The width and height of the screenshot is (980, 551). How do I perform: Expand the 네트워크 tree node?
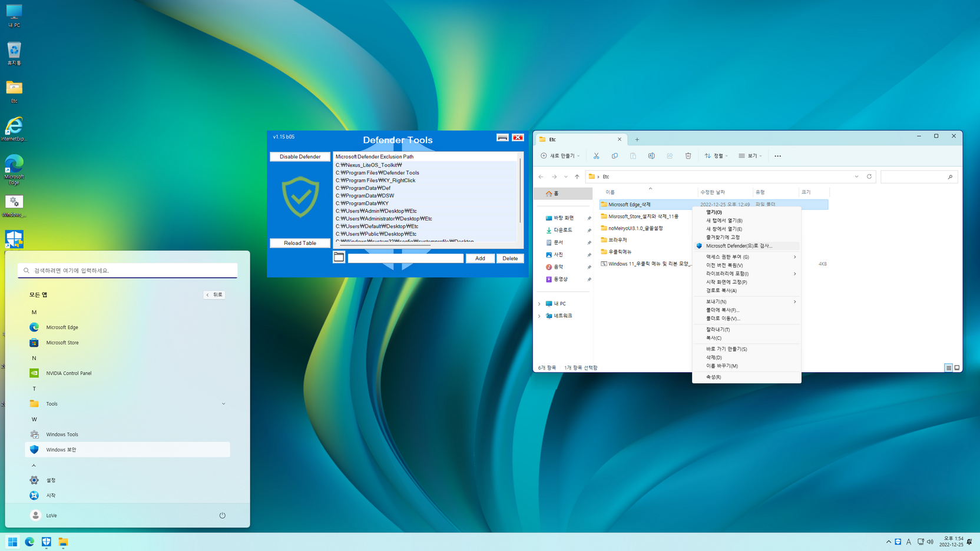click(539, 316)
